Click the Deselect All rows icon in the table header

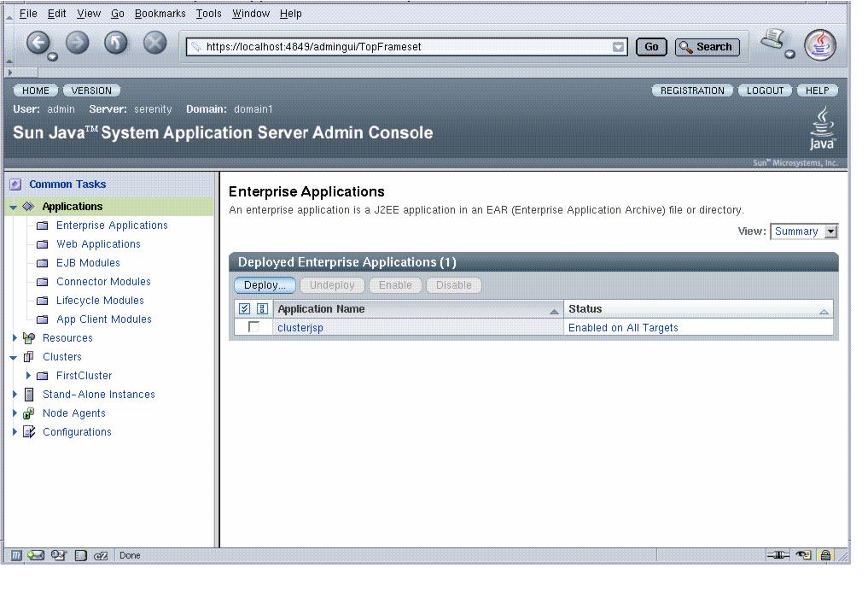(262, 309)
